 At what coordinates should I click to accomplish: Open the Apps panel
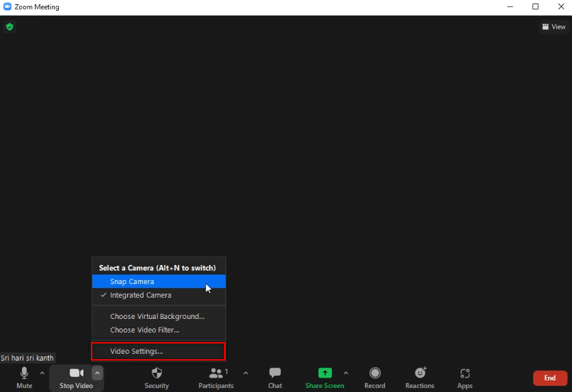pos(465,378)
